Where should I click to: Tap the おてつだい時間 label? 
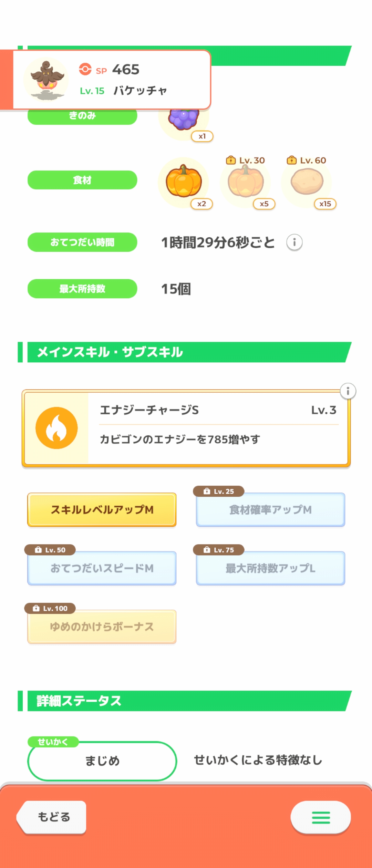(82, 242)
